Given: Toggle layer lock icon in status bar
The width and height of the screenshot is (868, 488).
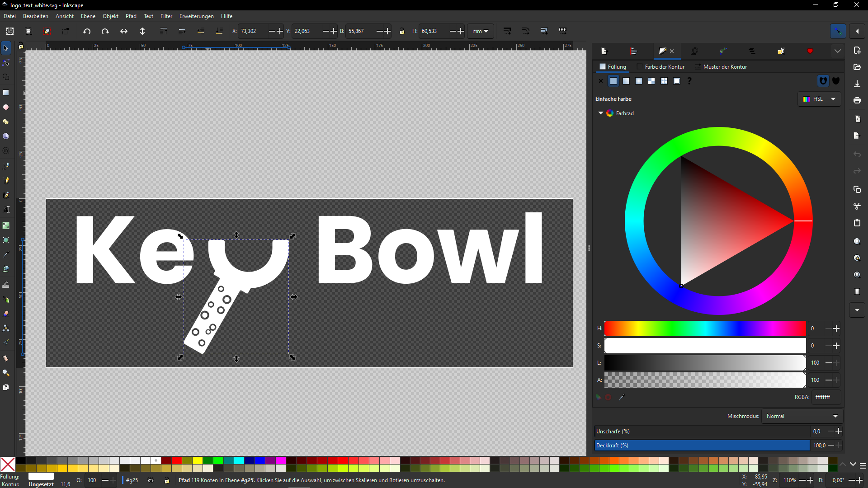Looking at the screenshot, I should pos(167,480).
